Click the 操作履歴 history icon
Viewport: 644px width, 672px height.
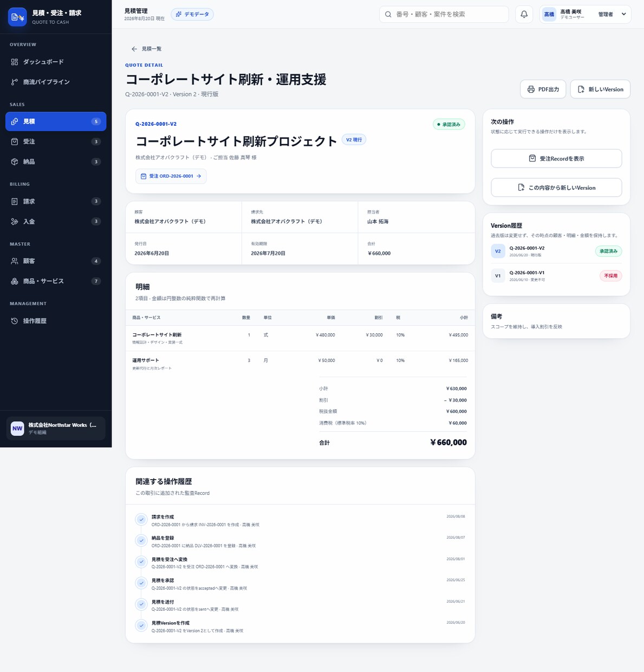(x=15, y=321)
